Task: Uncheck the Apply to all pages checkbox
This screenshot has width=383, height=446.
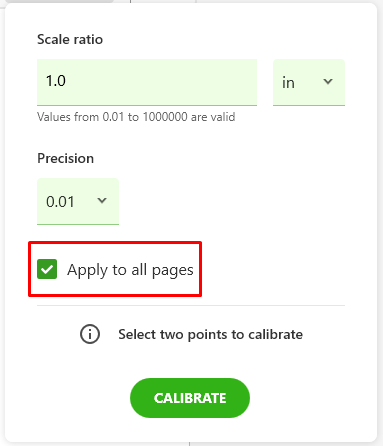Action: click(x=47, y=269)
